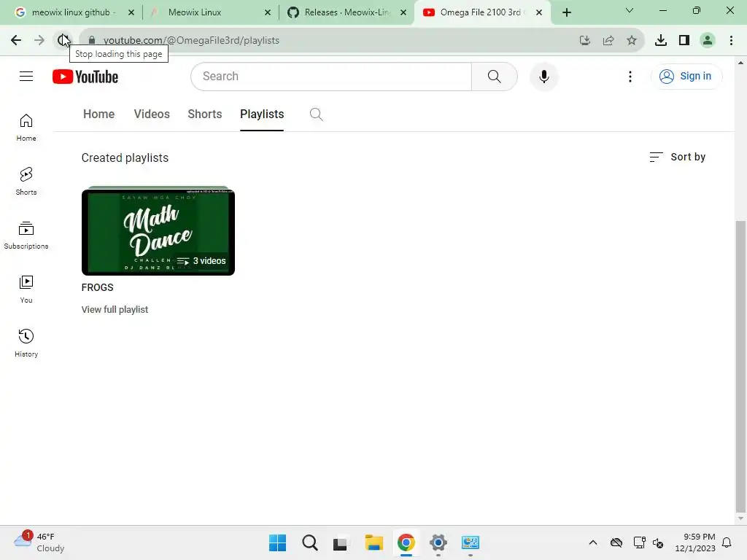Open the Windows Start menu
The width and height of the screenshot is (747, 560).
(x=278, y=542)
